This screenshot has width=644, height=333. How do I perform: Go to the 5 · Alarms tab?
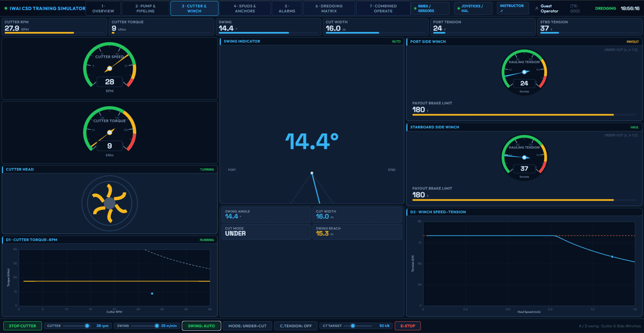287,8
